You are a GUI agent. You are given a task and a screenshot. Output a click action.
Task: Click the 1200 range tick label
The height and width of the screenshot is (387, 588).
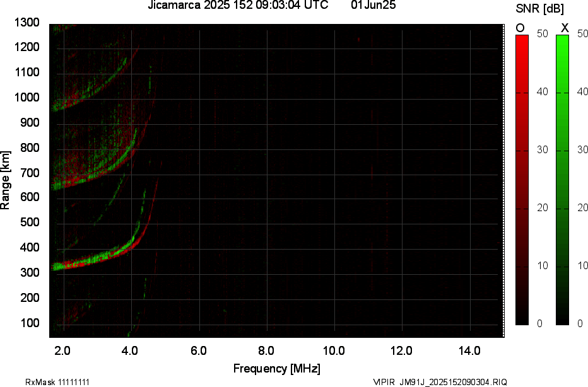pyautogui.click(x=27, y=47)
